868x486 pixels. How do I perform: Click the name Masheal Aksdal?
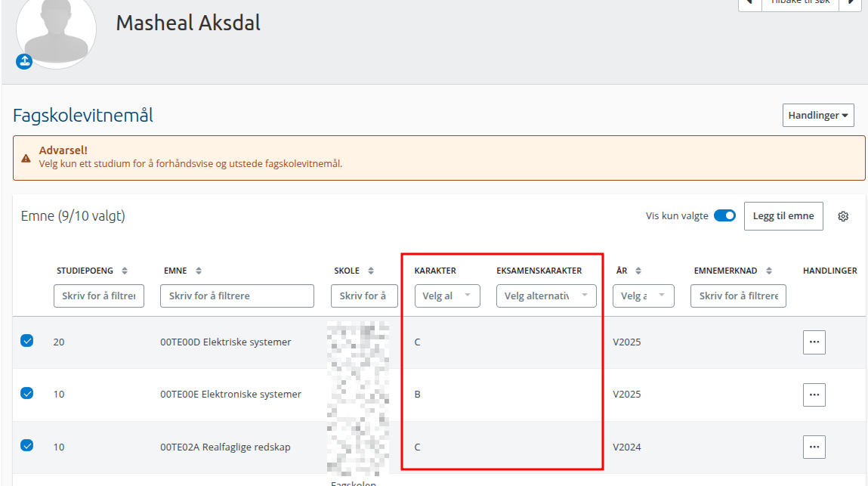[188, 23]
